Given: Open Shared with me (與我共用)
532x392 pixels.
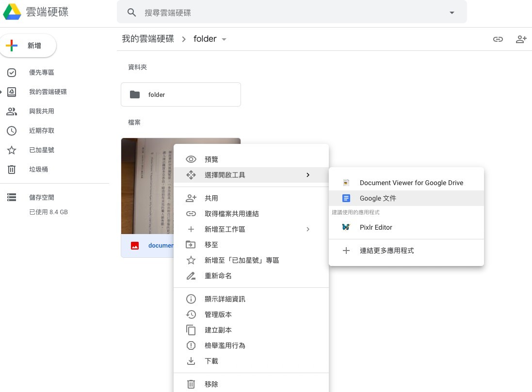Looking at the screenshot, I should point(41,111).
